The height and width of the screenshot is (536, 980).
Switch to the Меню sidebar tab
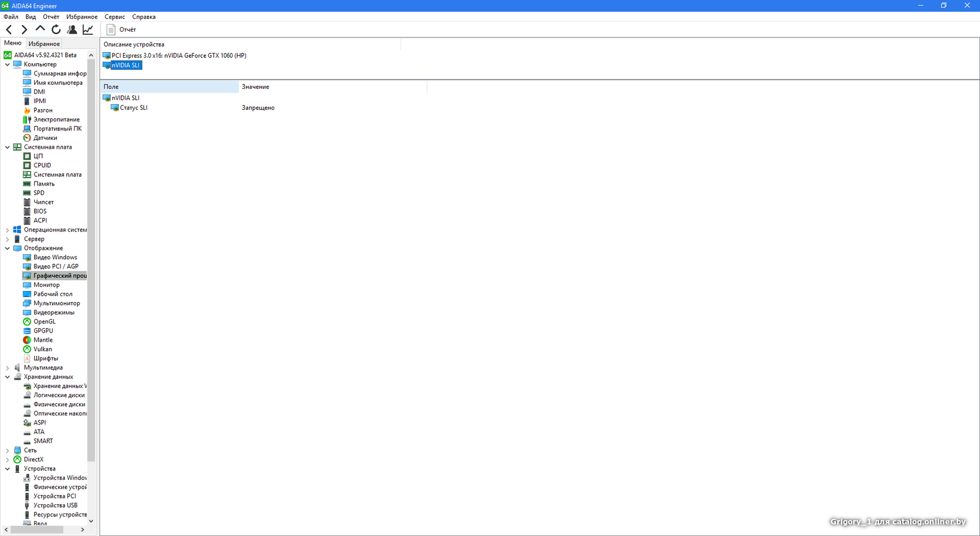pyautogui.click(x=13, y=43)
